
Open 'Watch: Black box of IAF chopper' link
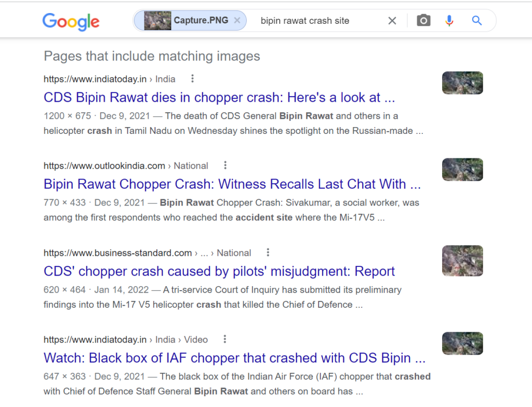[234, 358]
